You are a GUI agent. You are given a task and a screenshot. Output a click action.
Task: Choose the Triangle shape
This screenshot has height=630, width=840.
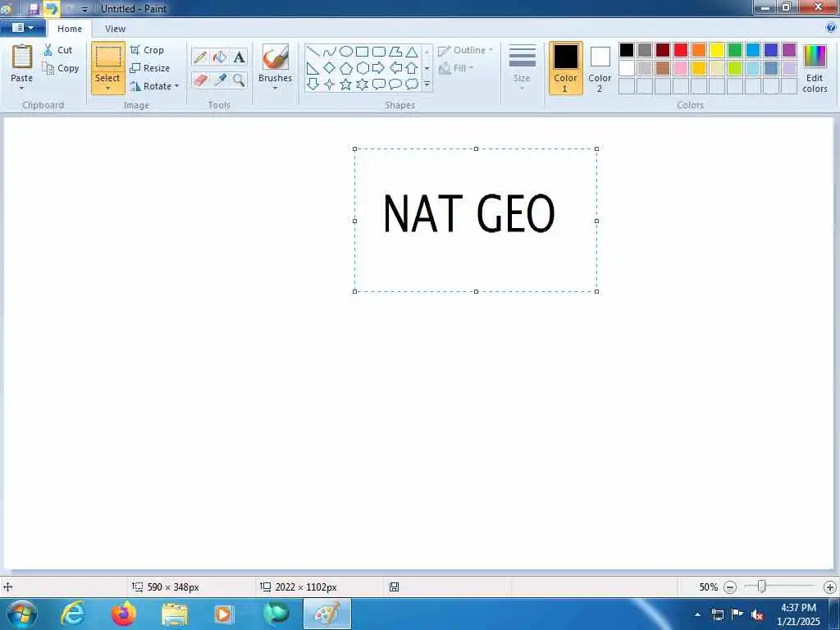click(x=412, y=52)
